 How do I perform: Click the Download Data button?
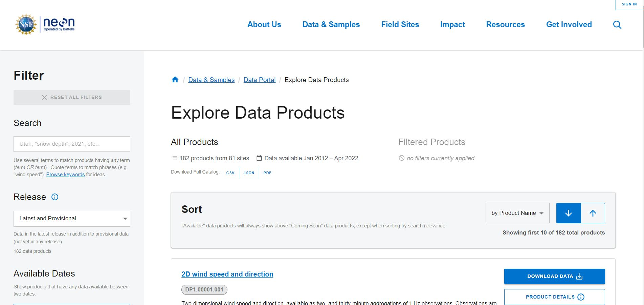(x=554, y=276)
